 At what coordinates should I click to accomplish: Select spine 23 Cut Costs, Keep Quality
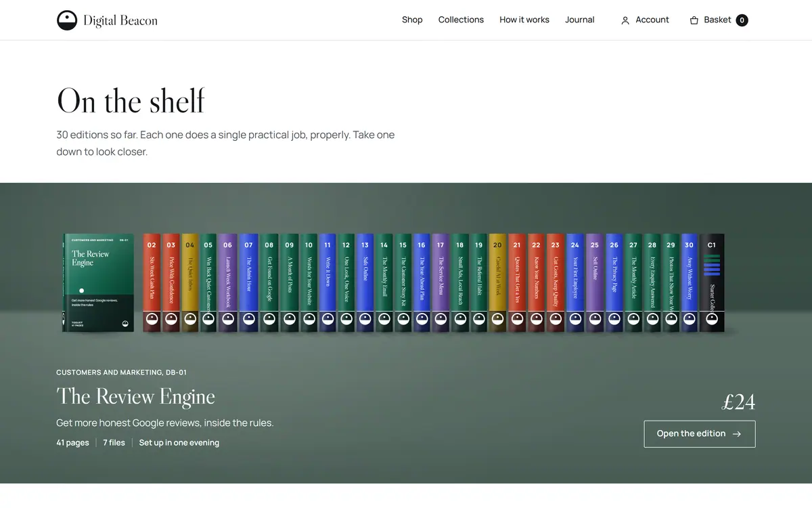pyautogui.click(x=555, y=283)
